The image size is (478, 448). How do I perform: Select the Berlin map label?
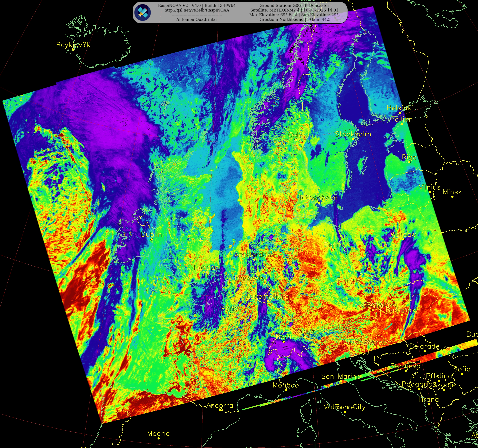coord(333,245)
